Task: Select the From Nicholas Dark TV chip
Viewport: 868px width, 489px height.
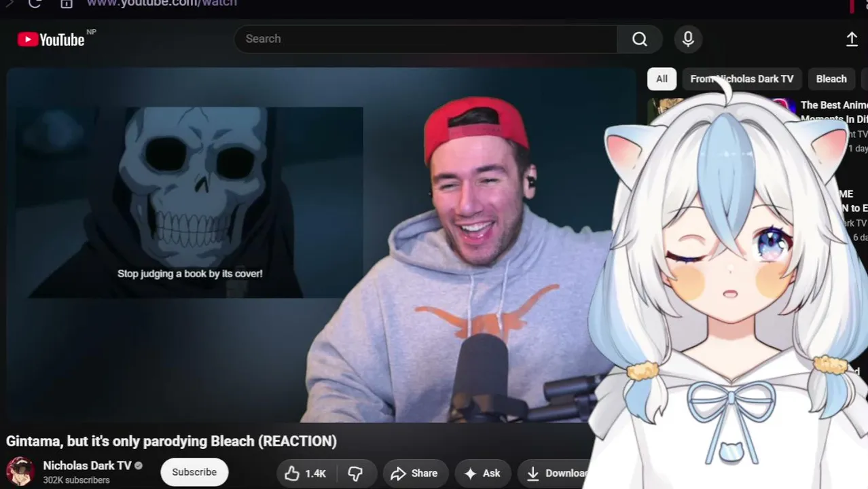Action: pyautogui.click(x=742, y=79)
